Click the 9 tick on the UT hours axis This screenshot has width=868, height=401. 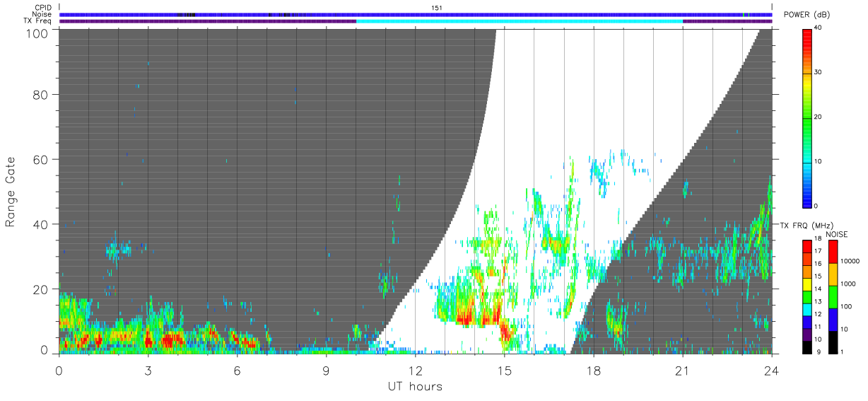(x=326, y=370)
